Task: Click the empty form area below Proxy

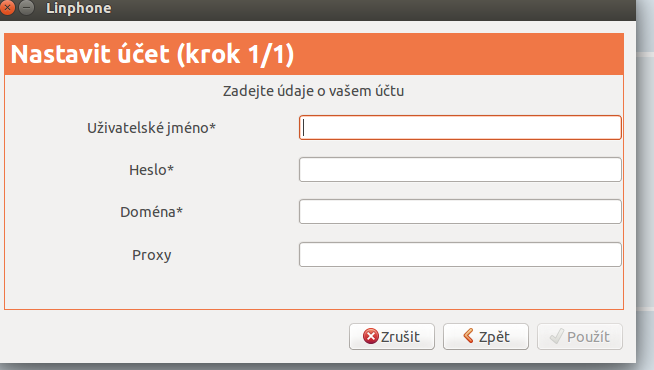Action: pos(314,288)
